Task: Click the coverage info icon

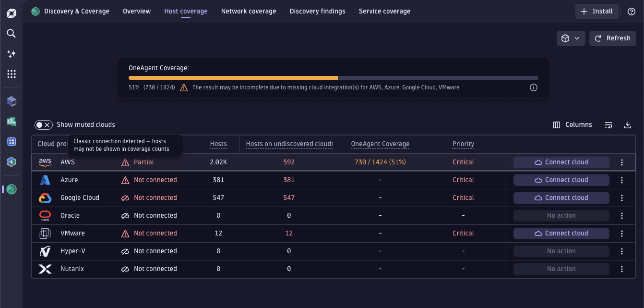Action: 534,87
